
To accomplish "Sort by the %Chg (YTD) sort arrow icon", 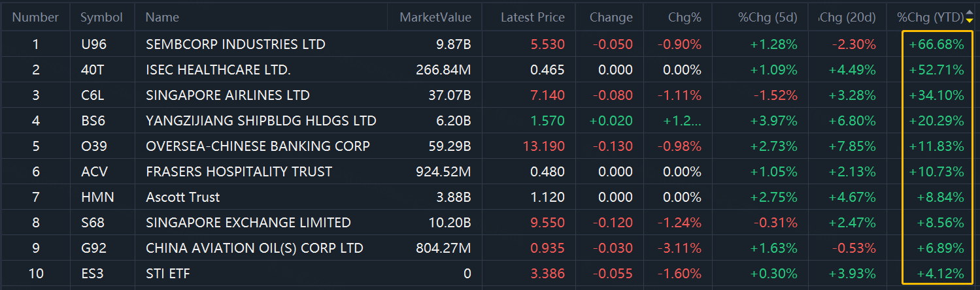I will click(970, 18).
